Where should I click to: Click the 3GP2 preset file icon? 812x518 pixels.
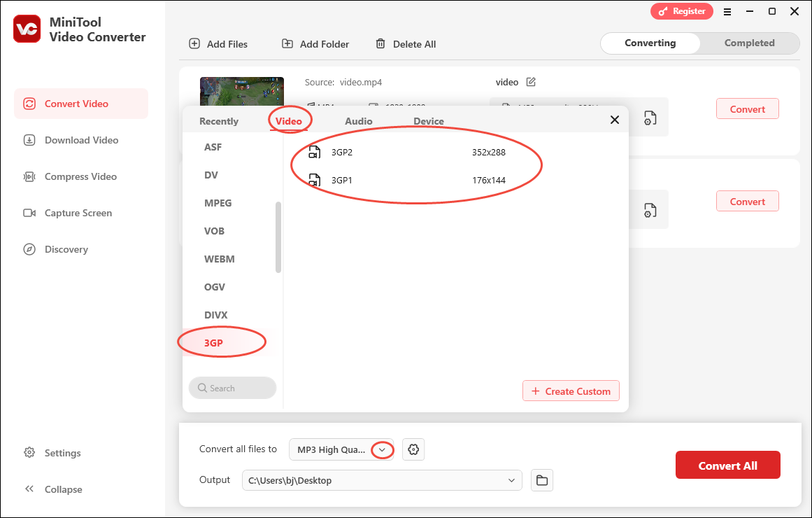pos(314,153)
